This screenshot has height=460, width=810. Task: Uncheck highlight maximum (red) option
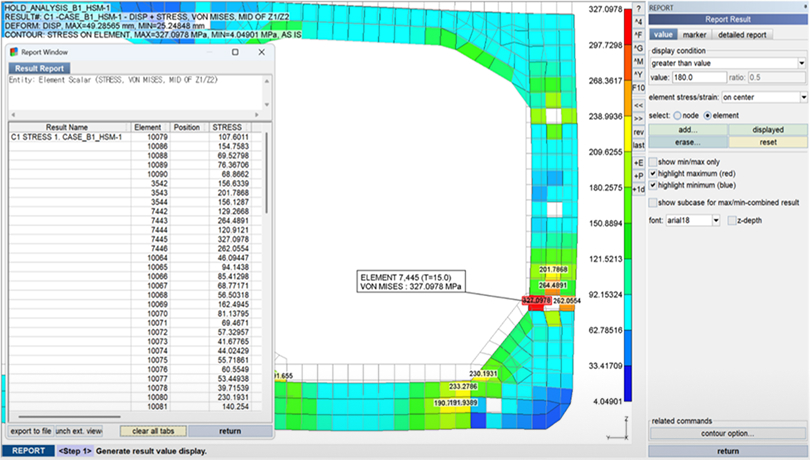(653, 173)
